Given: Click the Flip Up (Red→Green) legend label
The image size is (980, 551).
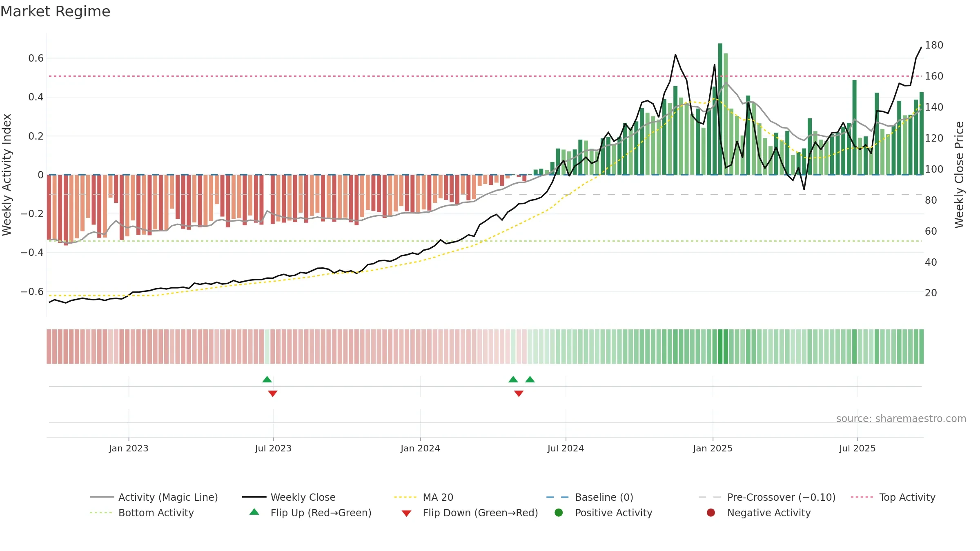Looking at the screenshot, I should click(321, 513).
